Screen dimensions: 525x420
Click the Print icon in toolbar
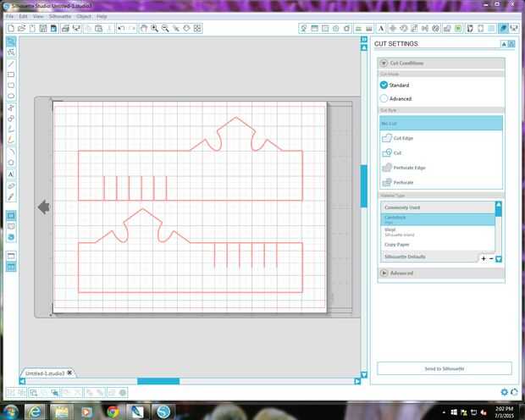(x=65, y=29)
